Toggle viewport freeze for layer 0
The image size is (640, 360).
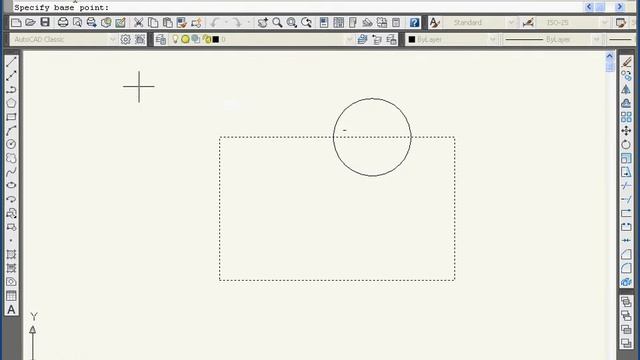click(x=196, y=39)
